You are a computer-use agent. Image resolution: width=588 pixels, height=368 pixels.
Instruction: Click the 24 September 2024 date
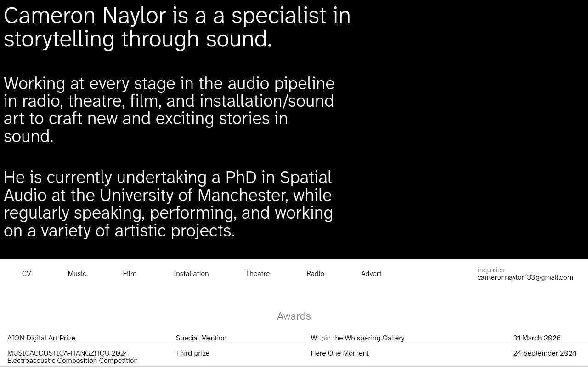545,353
